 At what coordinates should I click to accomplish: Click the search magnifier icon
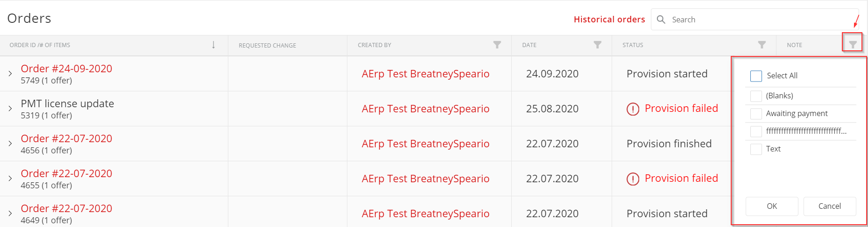pos(661,20)
